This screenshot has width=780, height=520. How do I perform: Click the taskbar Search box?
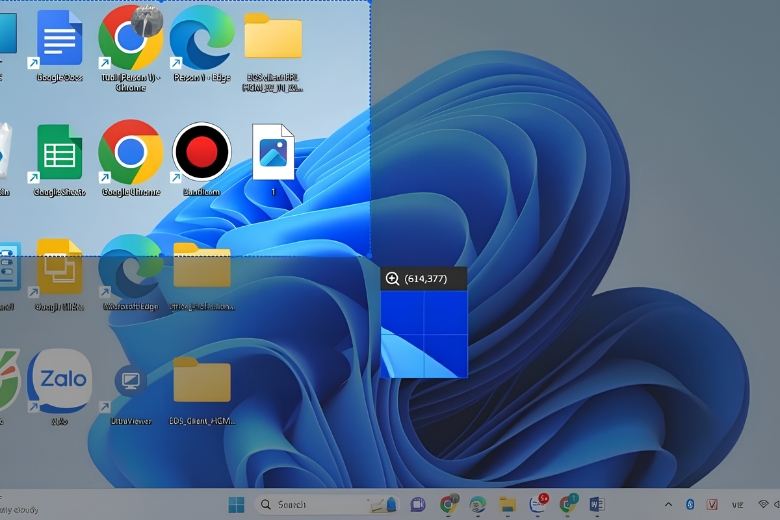[x=326, y=505]
